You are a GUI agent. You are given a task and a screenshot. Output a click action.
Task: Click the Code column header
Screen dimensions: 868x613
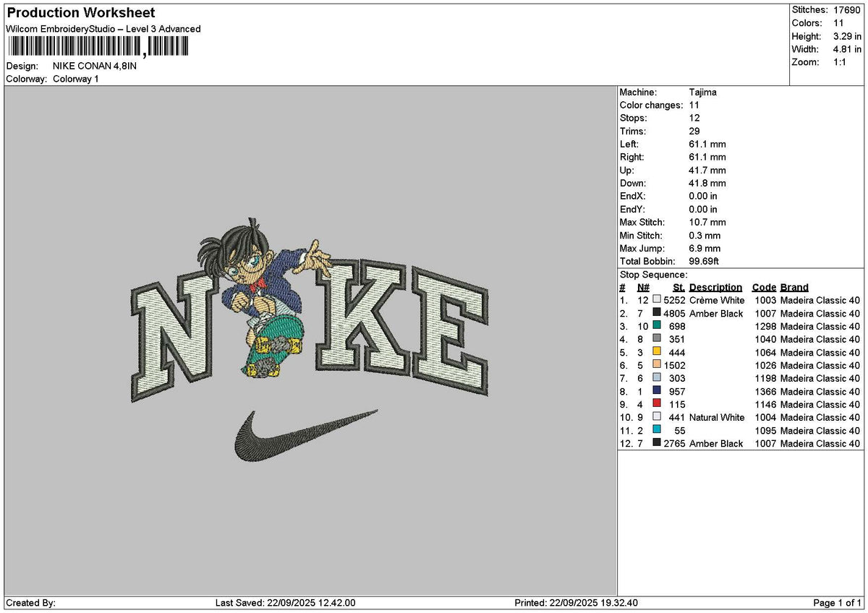coord(764,288)
